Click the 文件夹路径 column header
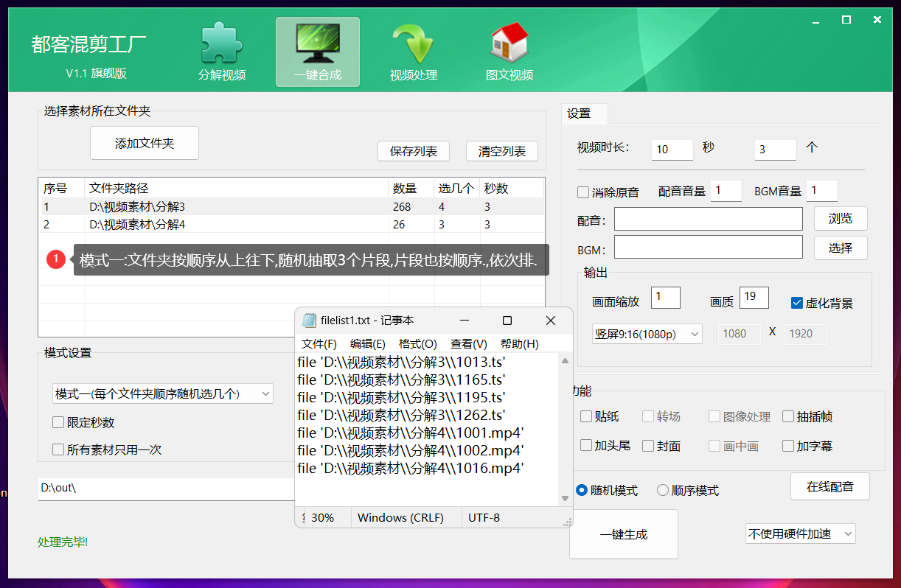The height and width of the screenshot is (588, 901). click(237, 188)
